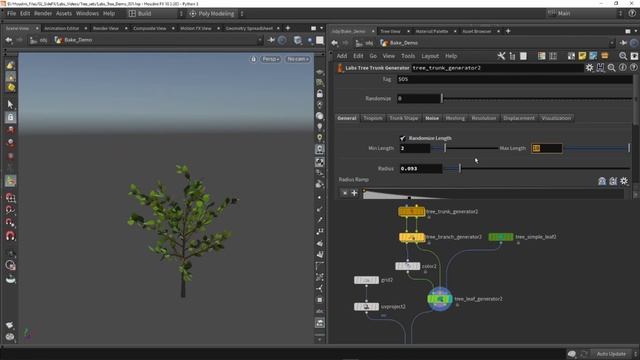Click the Min Length value field
The height and width of the screenshot is (360, 640).
point(415,148)
